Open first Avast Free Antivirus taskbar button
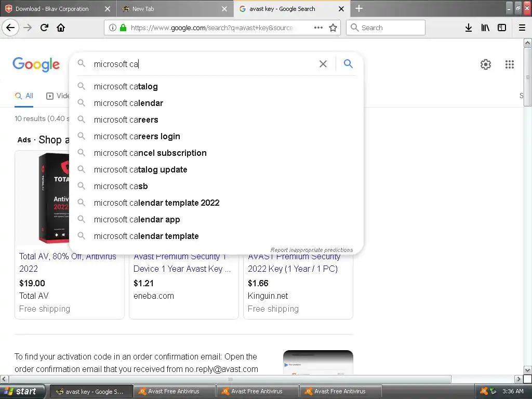This screenshot has width=532, height=399. pos(175,392)
